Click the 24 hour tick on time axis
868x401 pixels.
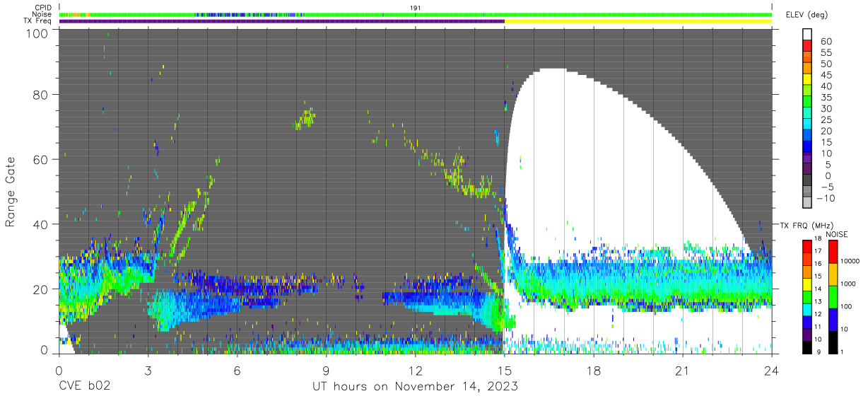click(772, 371)
